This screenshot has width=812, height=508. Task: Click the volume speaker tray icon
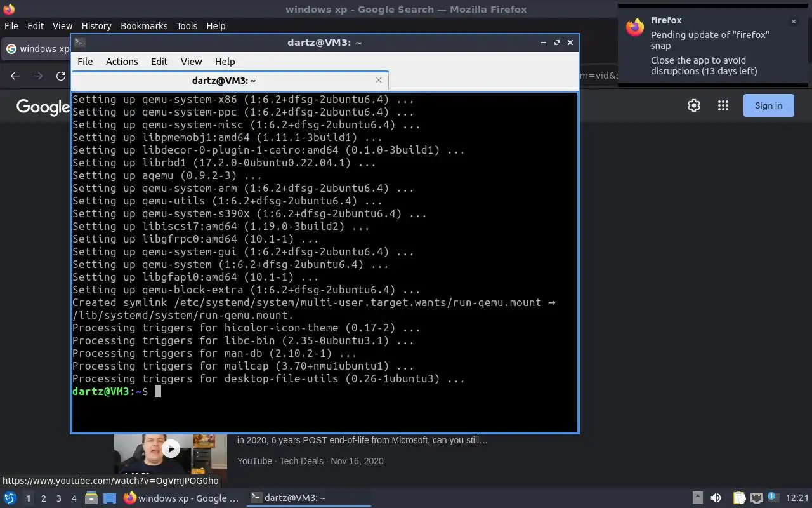[x=716, y=498]
